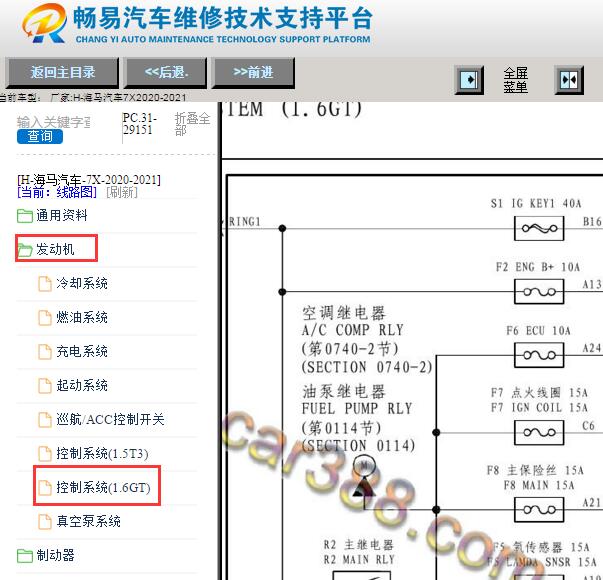Screen dimensions: 603x580
Task: Click the A/C COMP RLY label
Action: [x=353, y=330]
